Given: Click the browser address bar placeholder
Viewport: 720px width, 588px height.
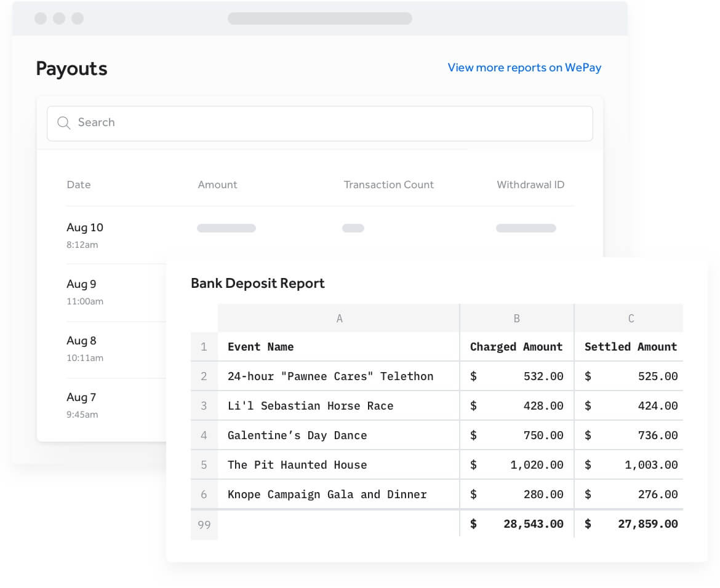Looking at the screenshot, I should 319,18.
